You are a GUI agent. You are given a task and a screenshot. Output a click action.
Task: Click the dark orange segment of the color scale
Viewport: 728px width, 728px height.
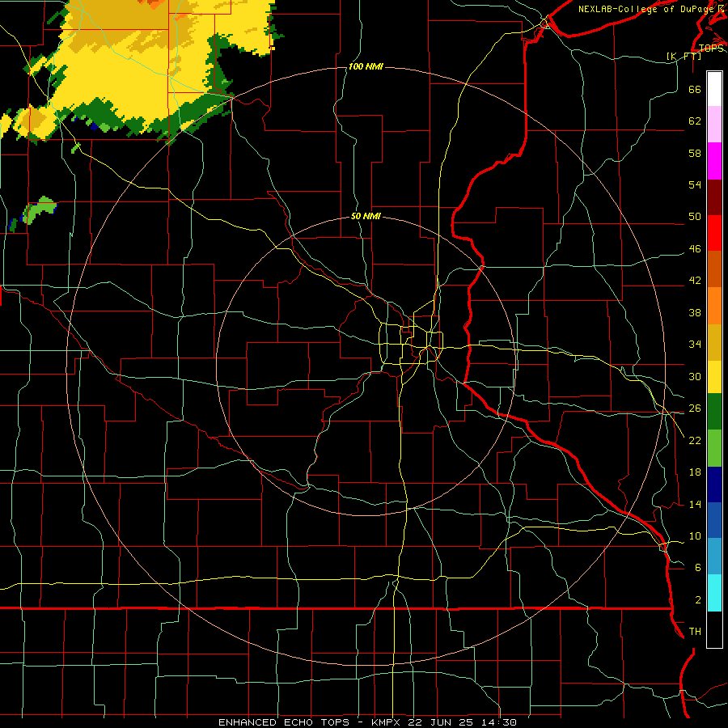714,269
